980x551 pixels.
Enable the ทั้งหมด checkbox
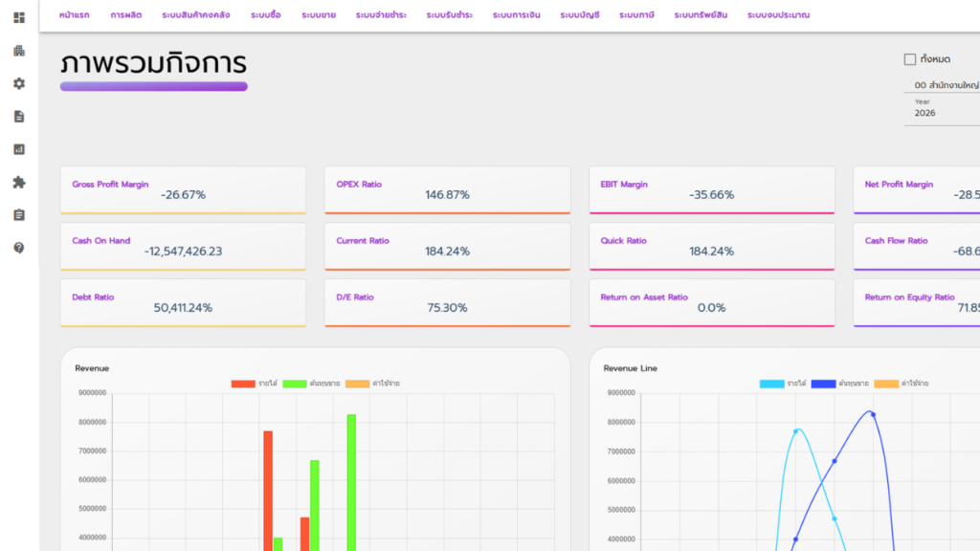pos(910,59)
